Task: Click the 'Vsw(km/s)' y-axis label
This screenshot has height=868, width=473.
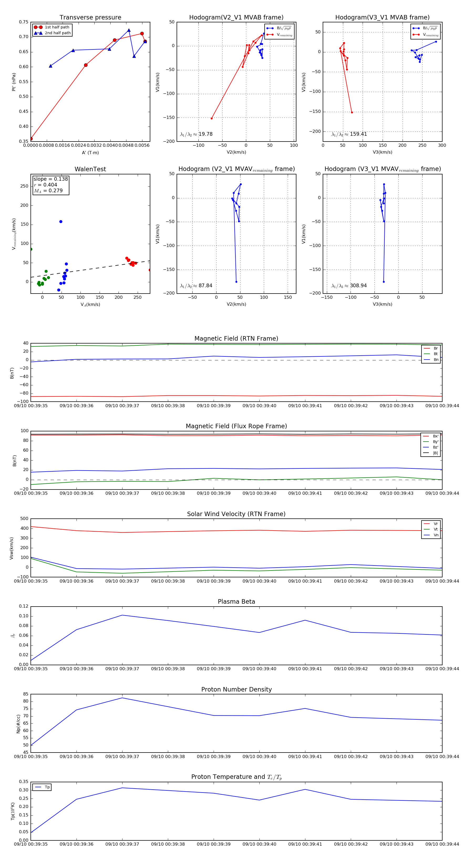Action: pos(12,548)
